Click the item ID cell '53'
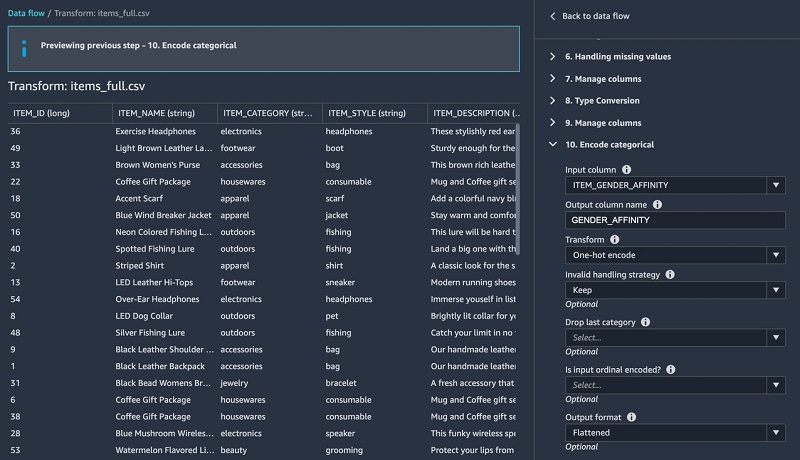The image size is (800, 460). [15, 450]
